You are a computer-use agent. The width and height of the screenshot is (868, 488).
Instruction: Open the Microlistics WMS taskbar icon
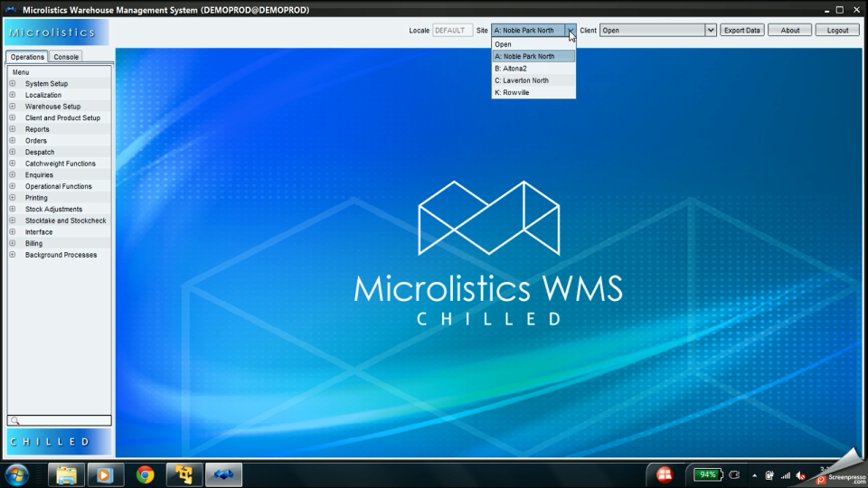tap(223, 474)
